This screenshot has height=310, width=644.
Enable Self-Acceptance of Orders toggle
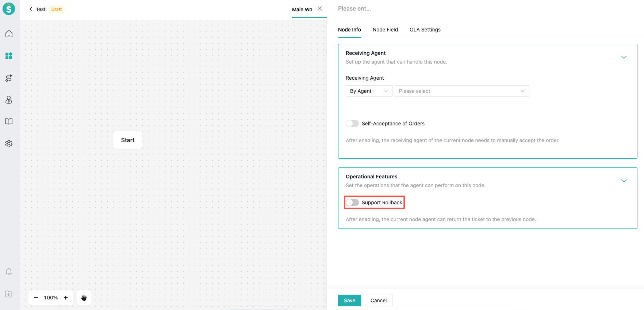coord(352,124)
